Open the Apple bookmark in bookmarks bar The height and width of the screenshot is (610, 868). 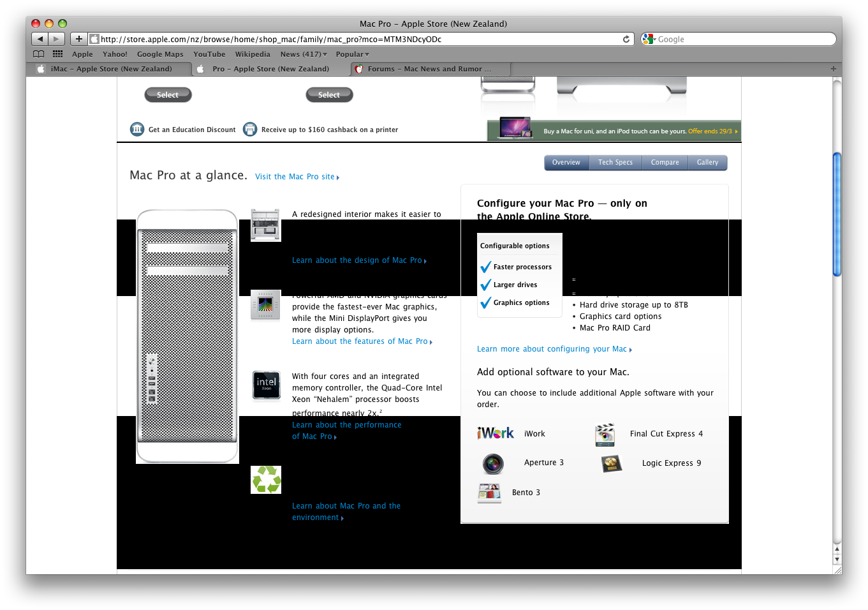click(x=82, y=54)
